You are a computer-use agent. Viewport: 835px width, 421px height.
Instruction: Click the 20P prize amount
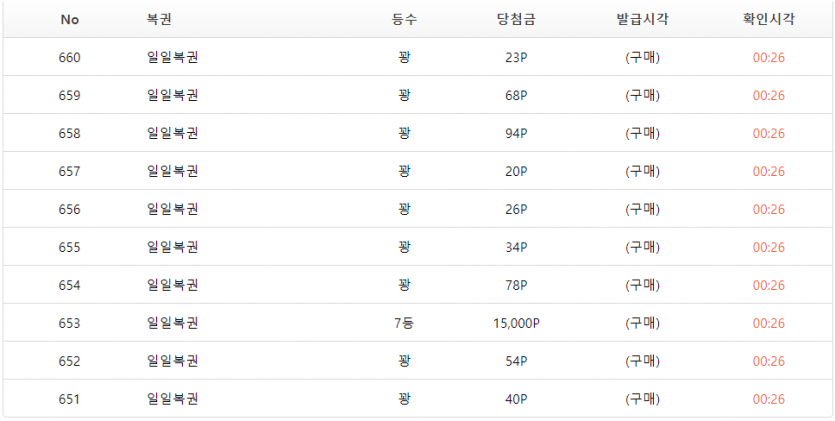point(516,171)
